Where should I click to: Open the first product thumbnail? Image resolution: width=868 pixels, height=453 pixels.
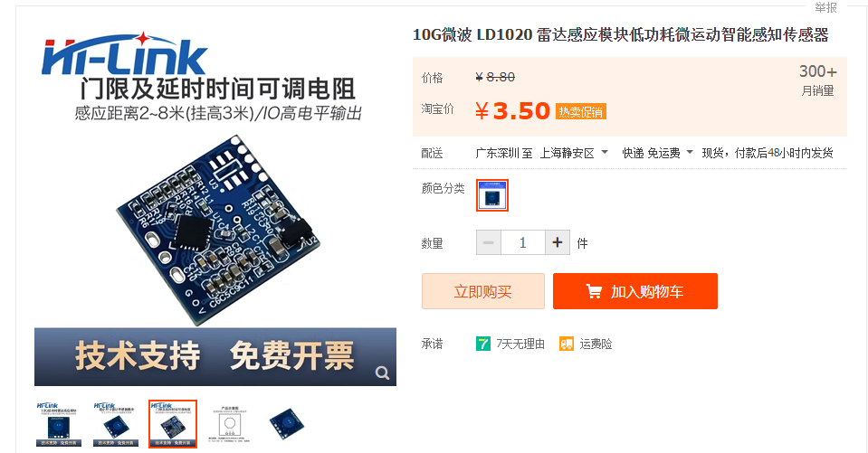coord(59,424)
